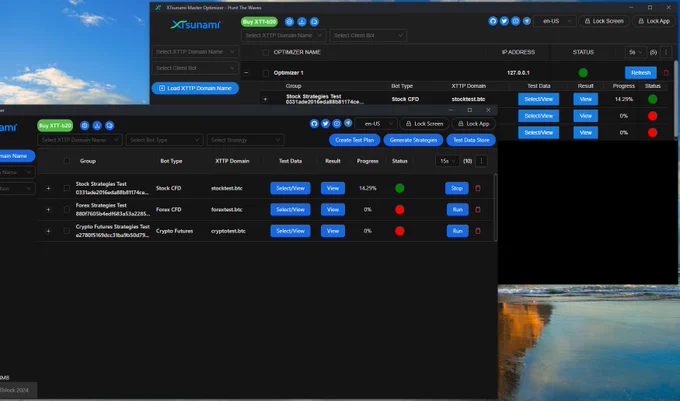Select all groups via Group header checkbox
680x401 pixels.
[66, 161]
